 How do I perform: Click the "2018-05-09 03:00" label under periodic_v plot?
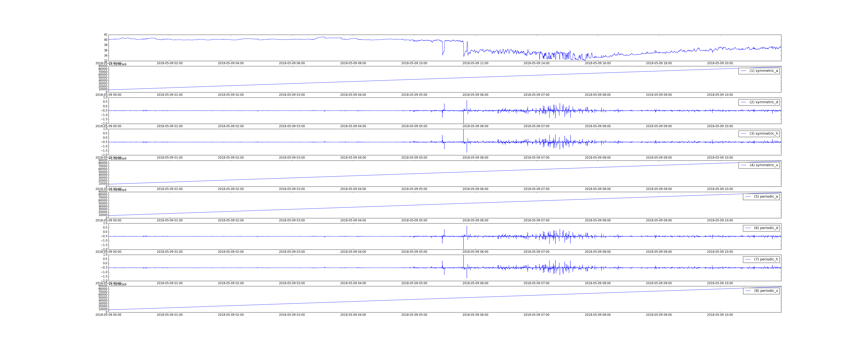pyautogui.click(x=292, y=315)
